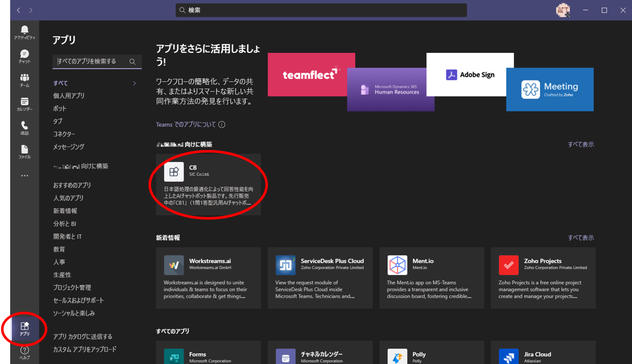Image resolution: width=632 pixels, height=364 pixels.
Task: Click the user profile avatar
Action: coord(563,10)
